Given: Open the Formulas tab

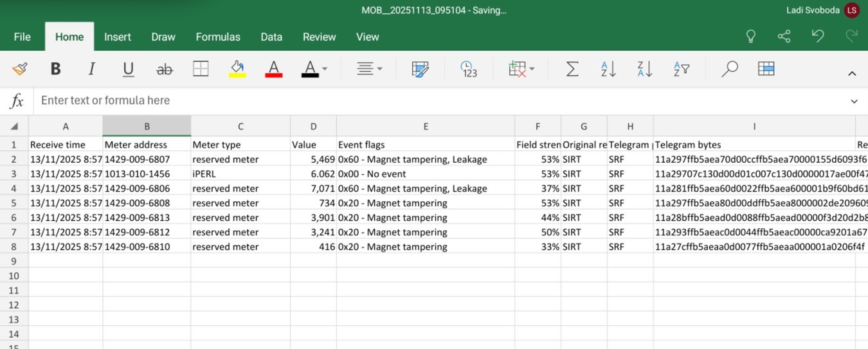Looking at the screenshot, I should [218, 37].
